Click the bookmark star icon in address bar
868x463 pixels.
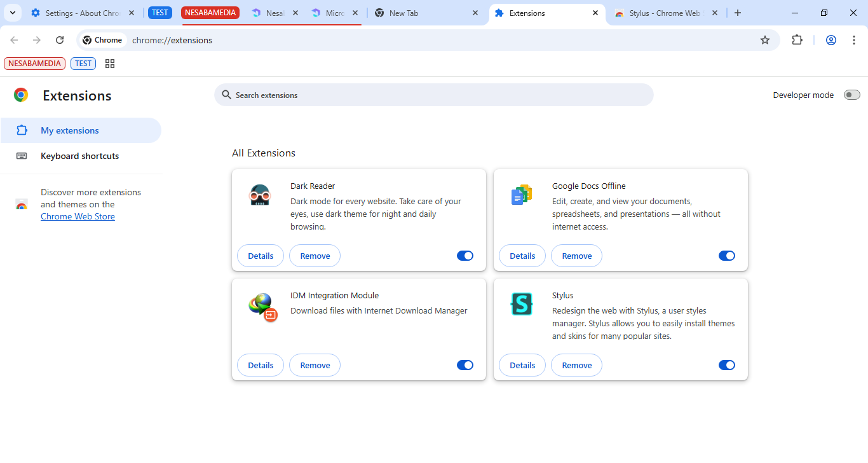pyautogui.click(x=765, y=40)
